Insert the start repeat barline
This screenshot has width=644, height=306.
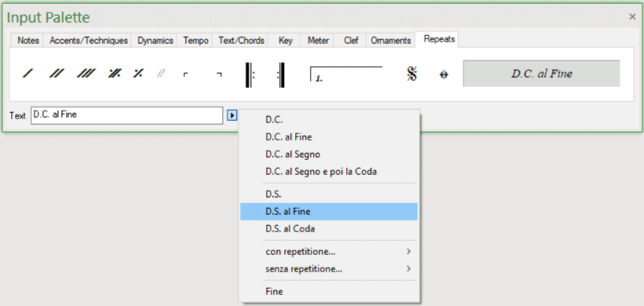click(x=250, y=75)
